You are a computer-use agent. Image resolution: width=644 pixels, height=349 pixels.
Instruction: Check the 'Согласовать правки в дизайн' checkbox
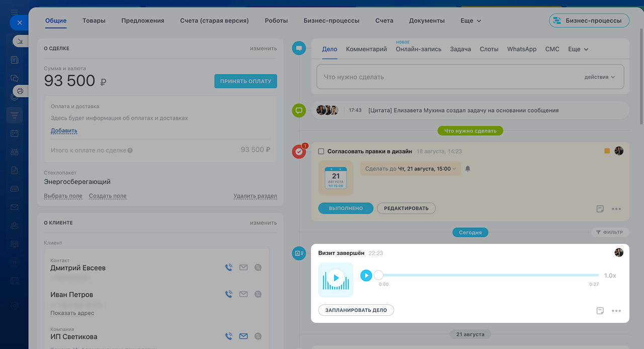[321, 151]
